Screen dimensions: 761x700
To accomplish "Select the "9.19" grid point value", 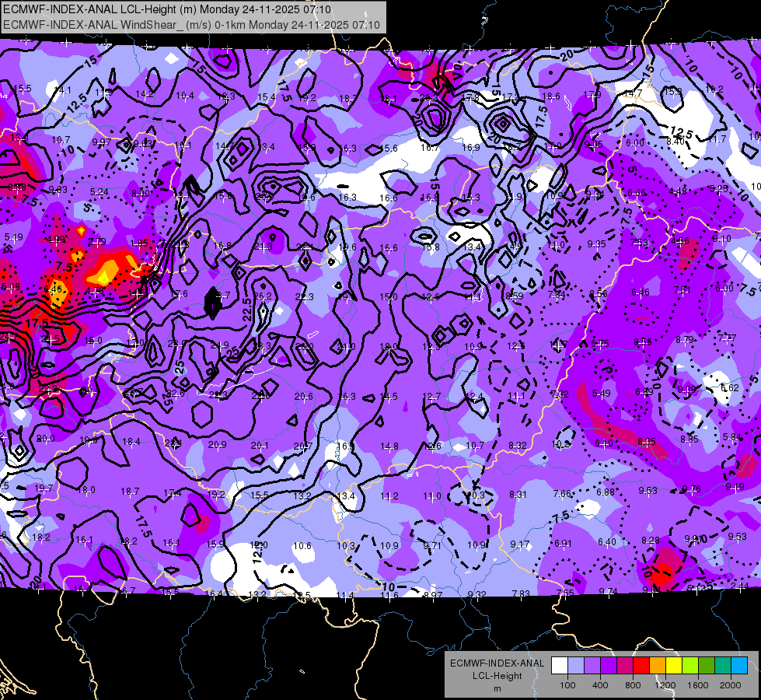I will (735, 487).
